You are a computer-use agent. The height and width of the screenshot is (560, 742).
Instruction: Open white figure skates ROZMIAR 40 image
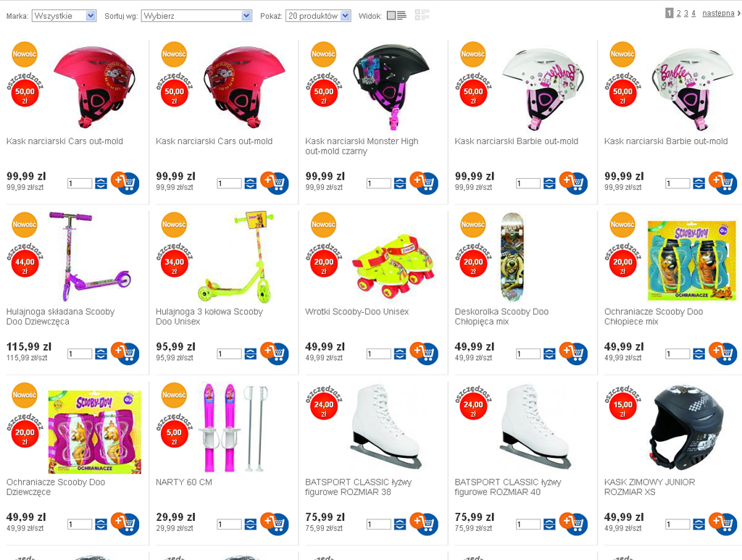(535, 427)
